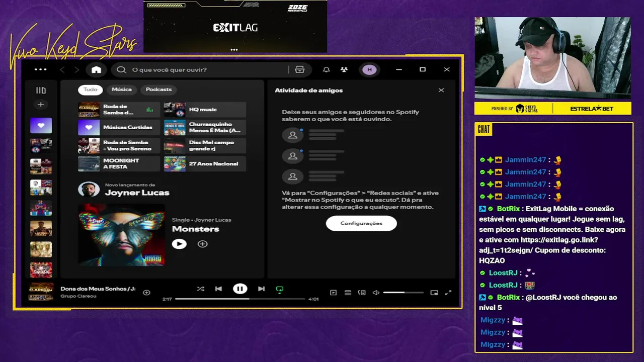Screen dimensions: 644x362
Task: Enter full screen player mode
Action: tap(448, 293)
